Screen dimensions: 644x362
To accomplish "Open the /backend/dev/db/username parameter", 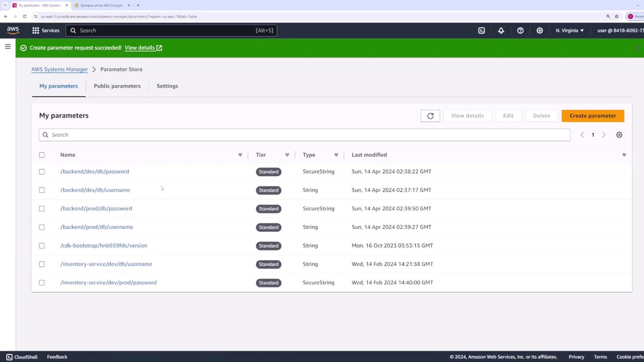I will click(95, 190).
